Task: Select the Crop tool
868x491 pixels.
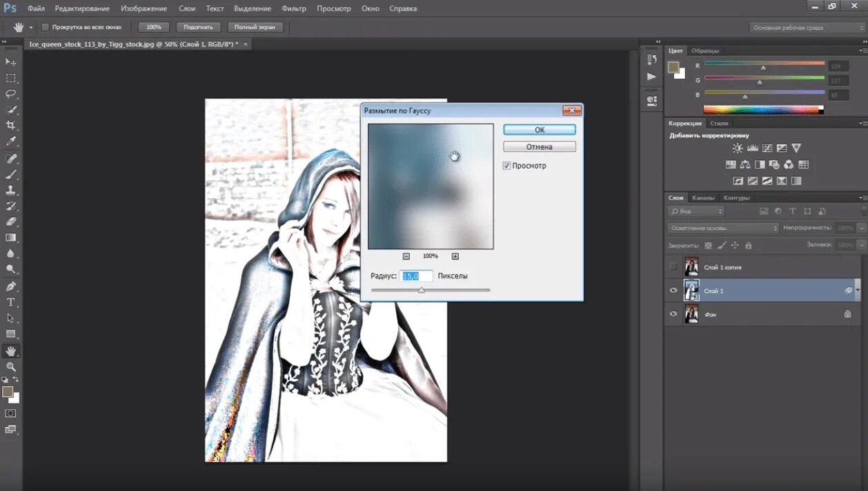Action: pos(11,126)
